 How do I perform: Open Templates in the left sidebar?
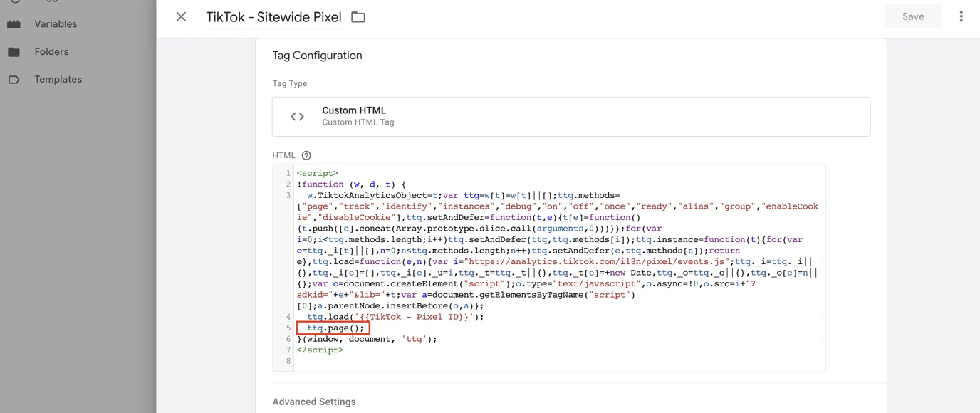[58, 79]
